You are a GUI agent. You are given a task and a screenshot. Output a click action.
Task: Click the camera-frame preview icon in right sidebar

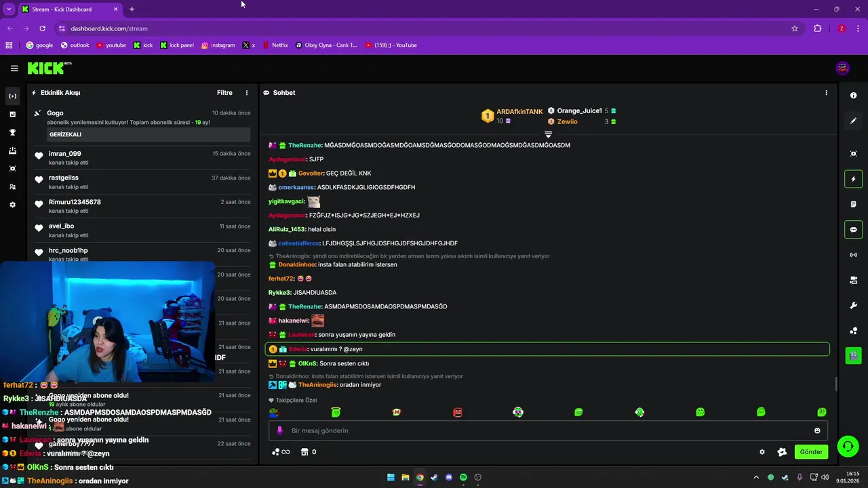click(x=853, y=154)
